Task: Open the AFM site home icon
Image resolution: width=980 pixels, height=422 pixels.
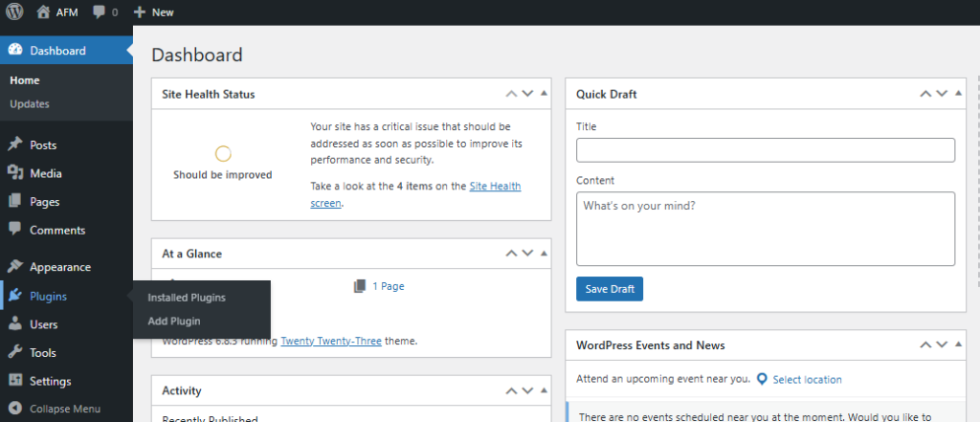Action: click(43, 12)
